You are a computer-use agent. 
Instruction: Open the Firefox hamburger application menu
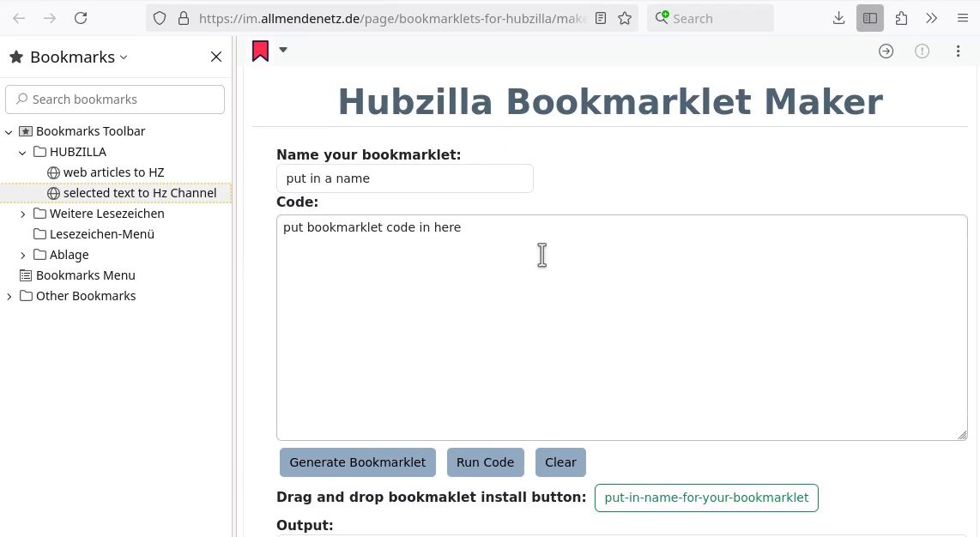(x=963, y=18)
